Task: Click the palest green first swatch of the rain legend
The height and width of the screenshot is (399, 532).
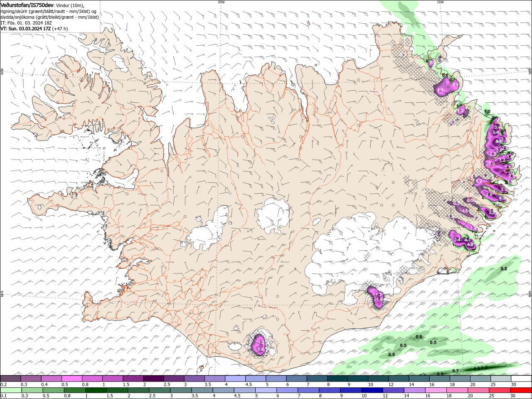Action: pyautogui.click(x=11, y=390)
